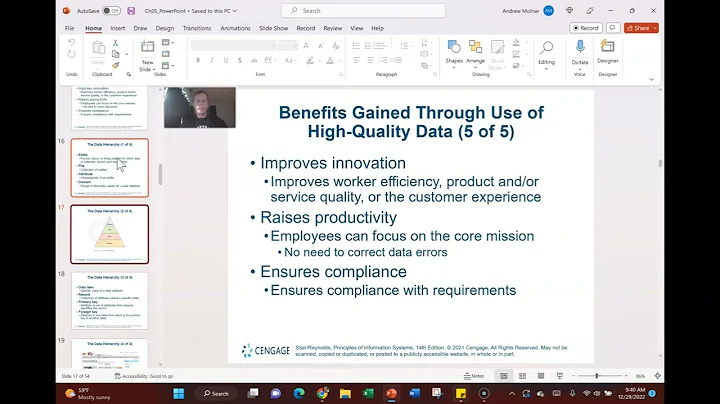
Task: Decrease font size icon
Action: [x=321, y=45]
